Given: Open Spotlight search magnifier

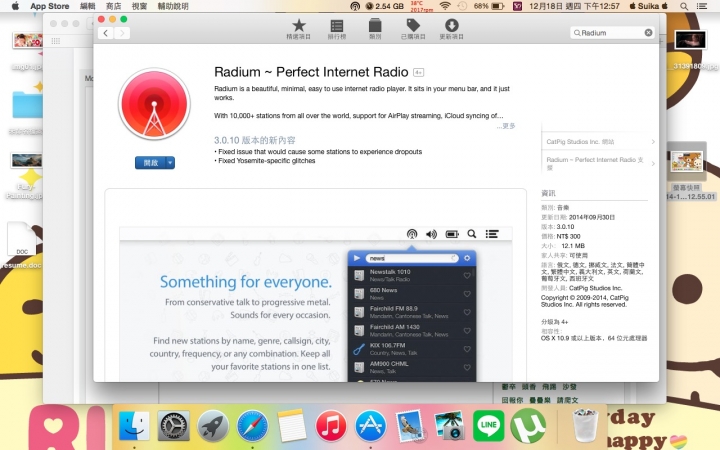Looking at the screenshot, I should (x=684, y=6).
